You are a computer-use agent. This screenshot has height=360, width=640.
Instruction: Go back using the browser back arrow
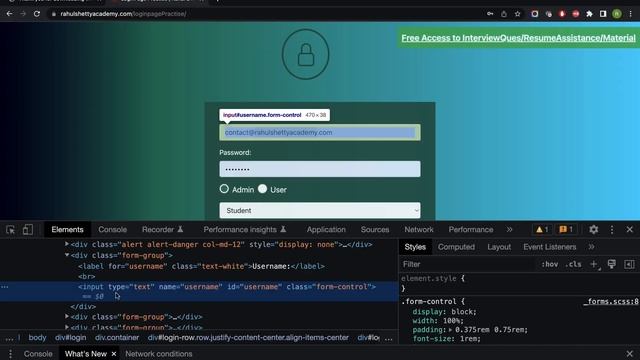coord(9,14)
